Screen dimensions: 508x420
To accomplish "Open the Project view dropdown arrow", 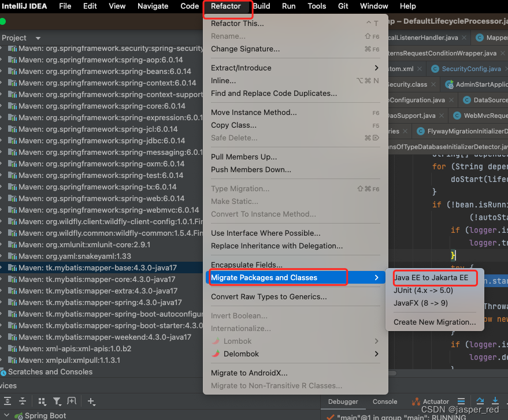I will pos(38,38).
